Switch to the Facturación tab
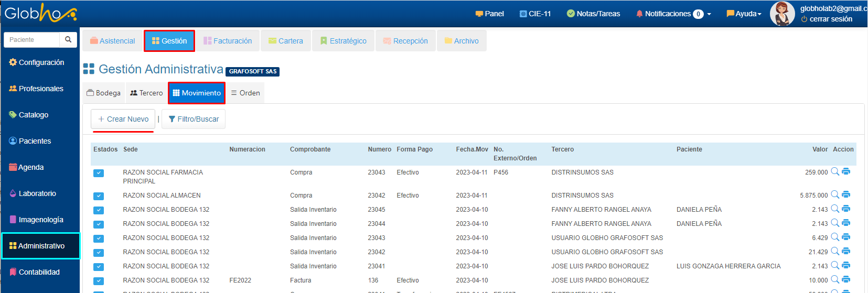The image size is (868, 293). point(228,41)
